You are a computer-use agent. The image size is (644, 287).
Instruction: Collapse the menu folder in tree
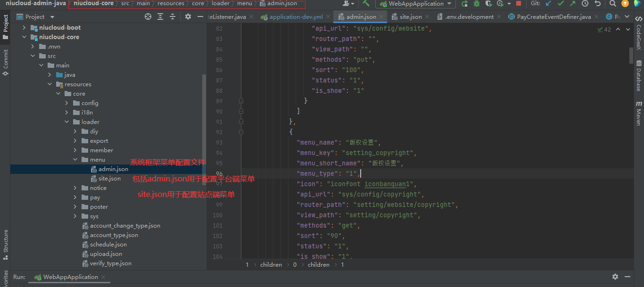75,160
